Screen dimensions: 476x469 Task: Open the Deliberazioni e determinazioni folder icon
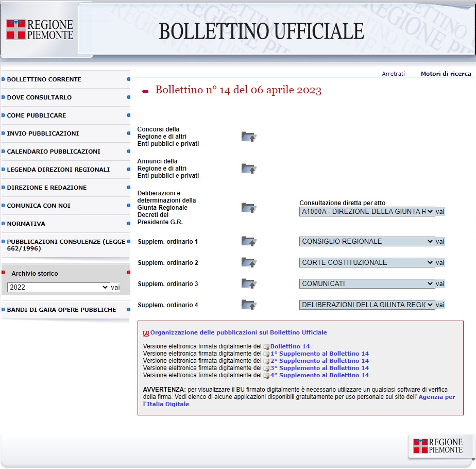click(x=249, y=208)
